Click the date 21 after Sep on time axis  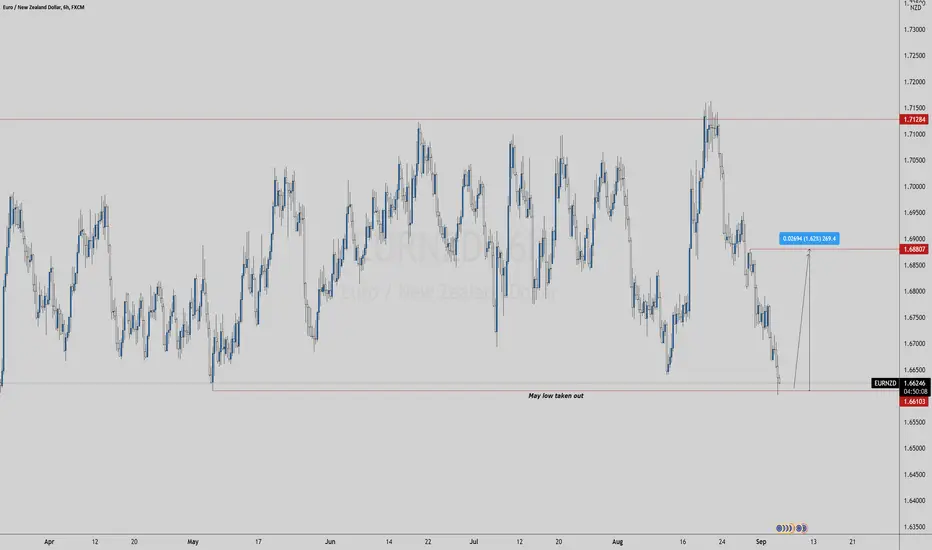[852, 542]
